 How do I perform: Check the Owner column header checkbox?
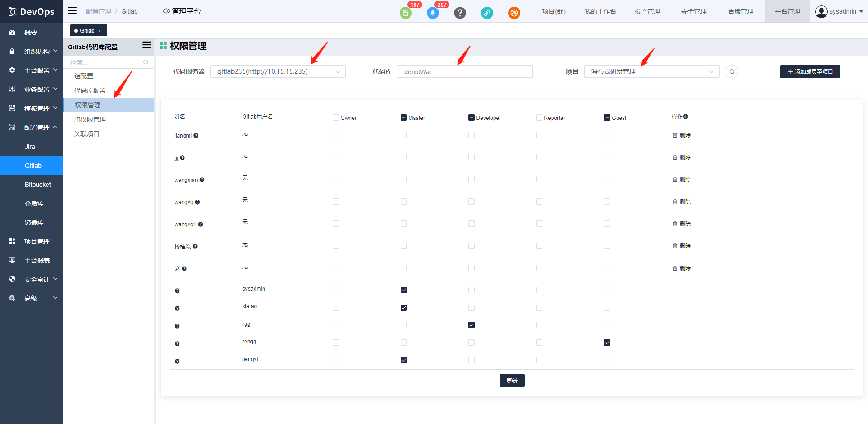pos(336,118)
